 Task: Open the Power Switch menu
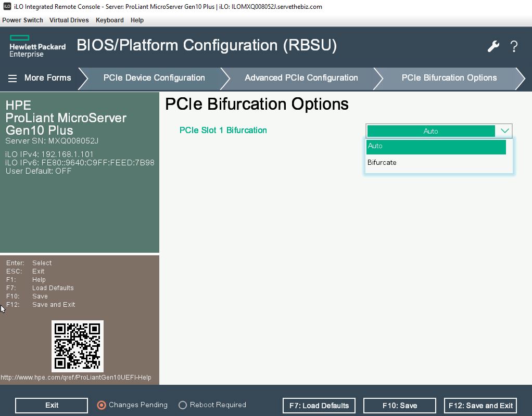click(22, 20)
